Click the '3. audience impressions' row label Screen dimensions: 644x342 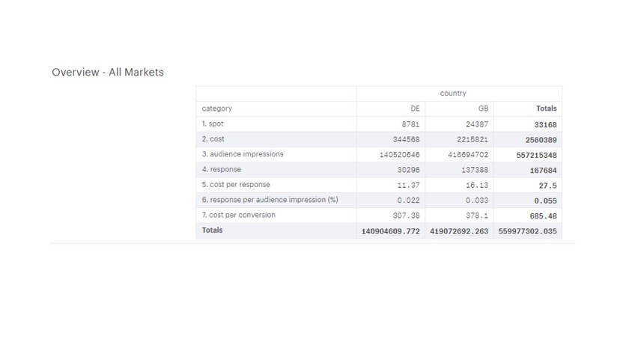click(x=243, y=154)
